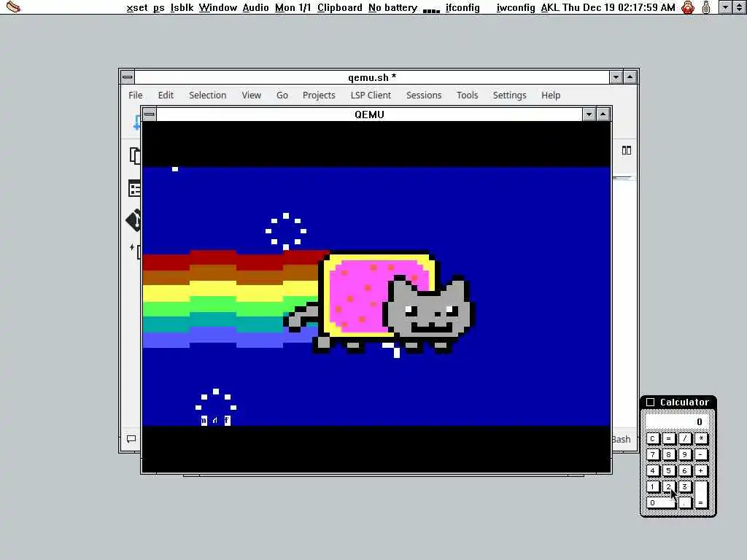Click the 6 key on the Calculator
The width and height of the screenshot is (747, 560).
684,470
